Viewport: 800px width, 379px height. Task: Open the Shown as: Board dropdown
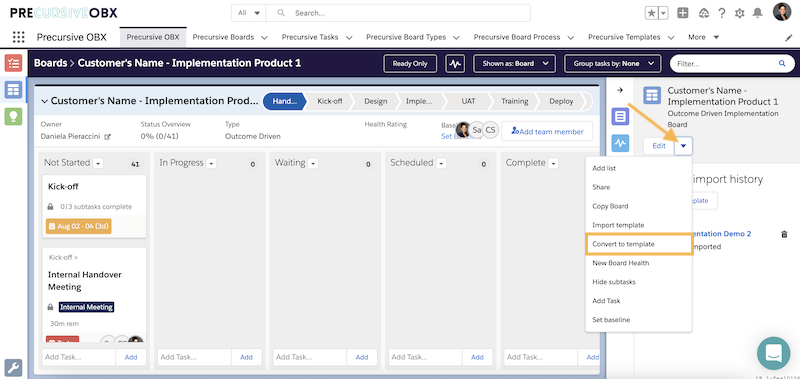(x=513, y=64)
